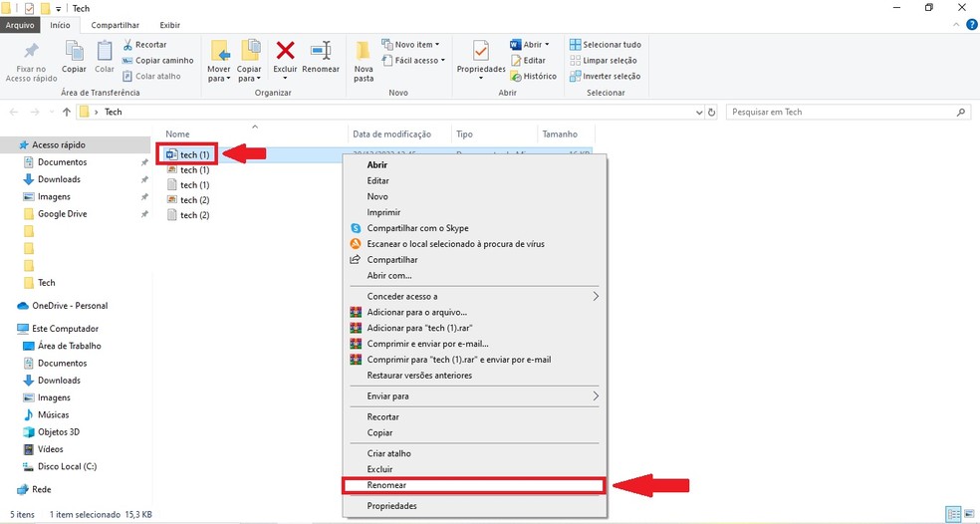Switch to the Exibir ribbon tab
Image resolution: width=980 pixels, height=524 pixels.
click(170, 25)
